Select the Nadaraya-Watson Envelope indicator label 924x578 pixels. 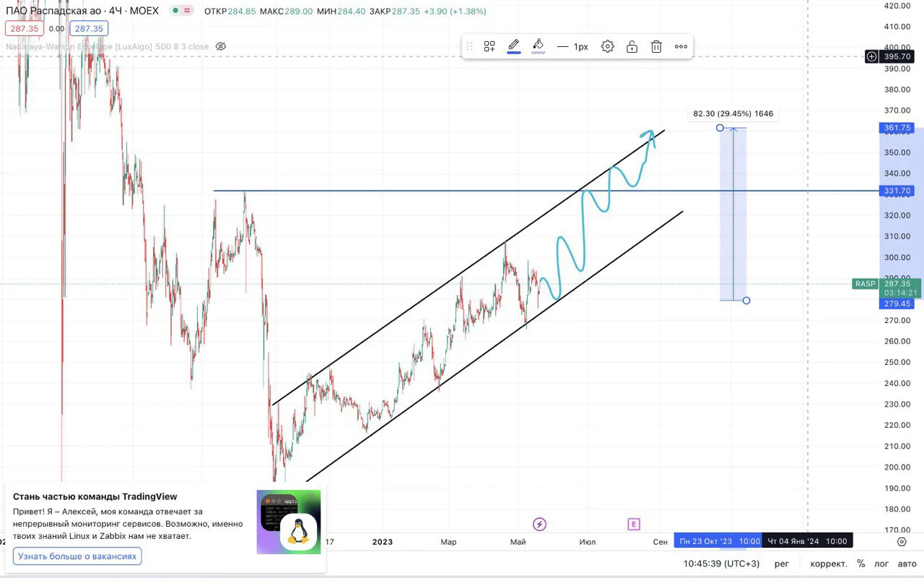(x=108, y=46)
